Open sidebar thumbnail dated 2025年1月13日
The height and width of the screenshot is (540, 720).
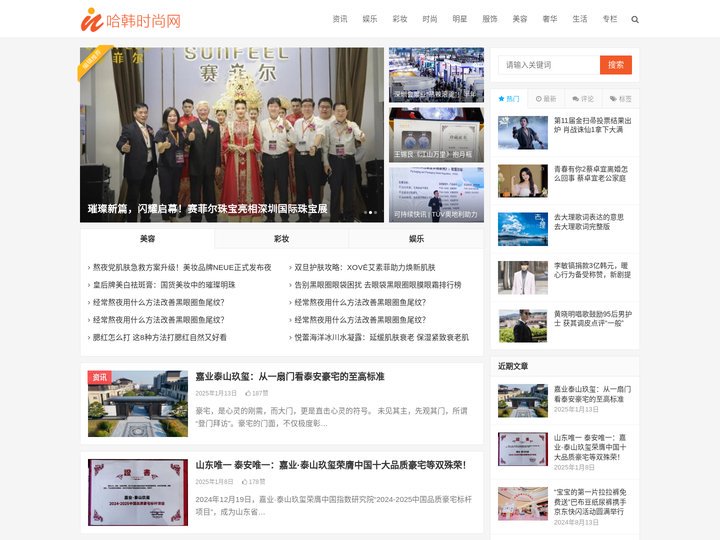(523, 401)
